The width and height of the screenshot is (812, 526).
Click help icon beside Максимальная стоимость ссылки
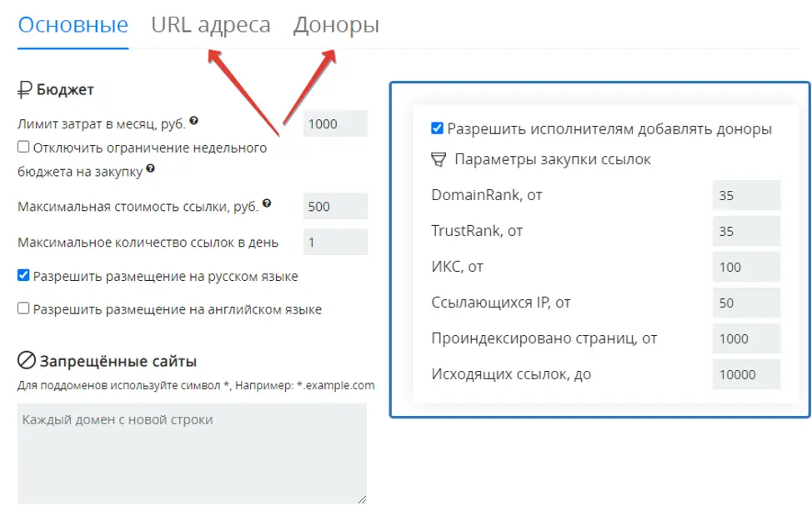click(x=266, y=203)
